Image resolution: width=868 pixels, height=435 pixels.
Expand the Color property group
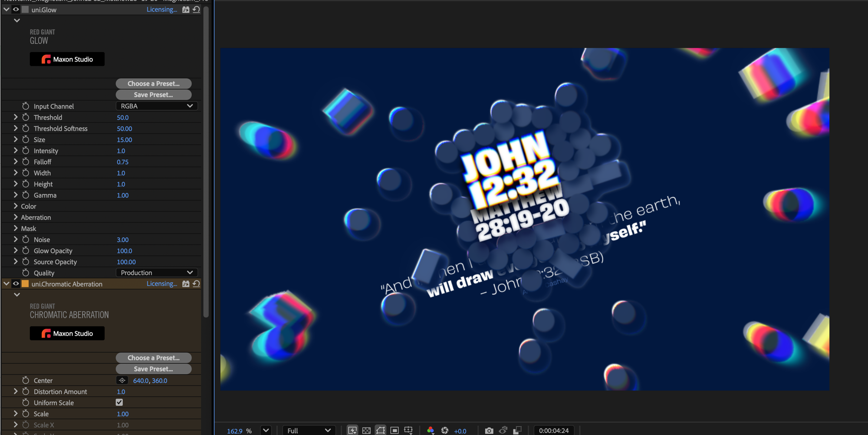pyautogui.click(x=16, y=206)
